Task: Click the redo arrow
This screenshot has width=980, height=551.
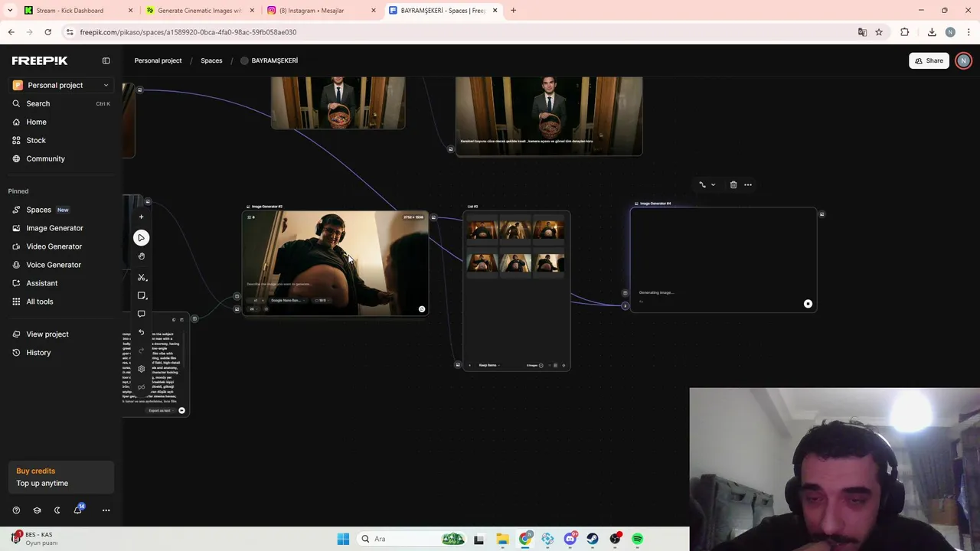Action: point(141,350)
